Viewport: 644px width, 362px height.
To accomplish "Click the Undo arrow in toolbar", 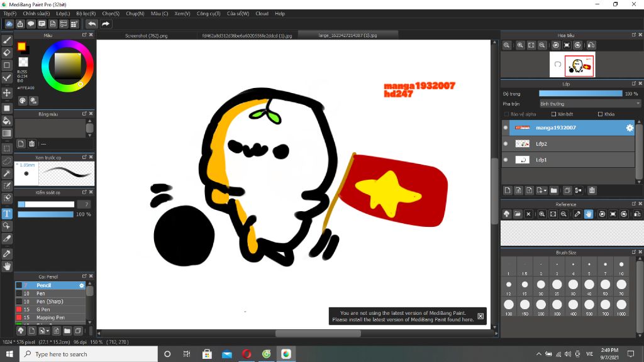I will pos(92,24).
